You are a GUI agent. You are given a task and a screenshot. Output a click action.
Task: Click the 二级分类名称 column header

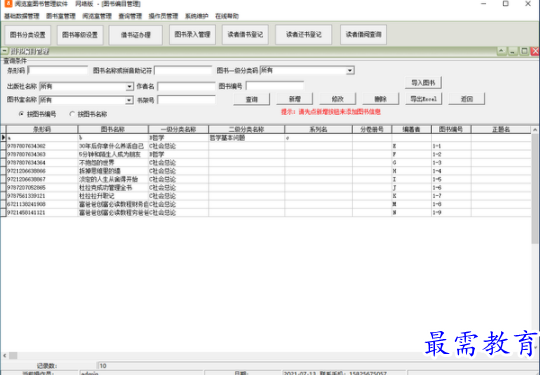point(247,130)
